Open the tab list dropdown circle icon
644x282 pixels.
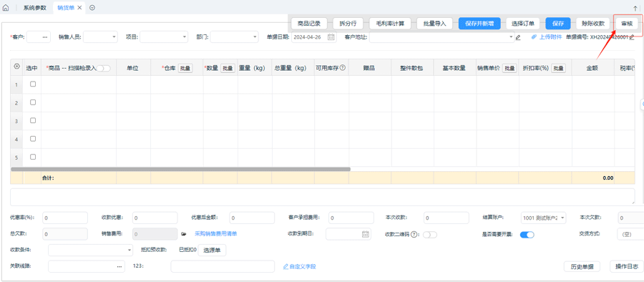click(92, 8)
